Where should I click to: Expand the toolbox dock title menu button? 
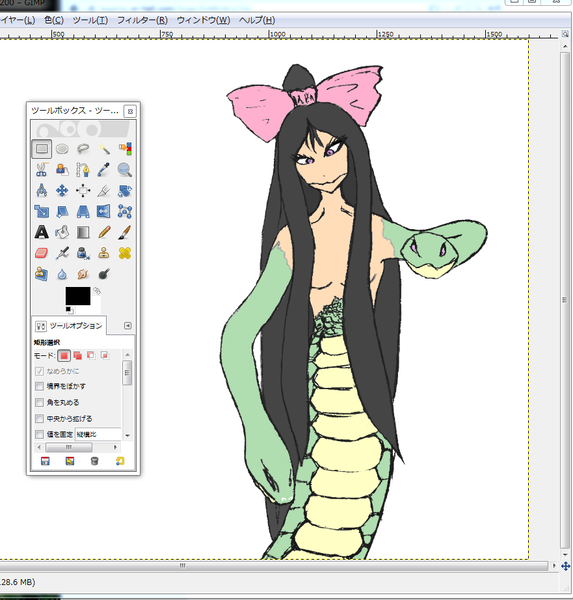click(x=130, y=111)
